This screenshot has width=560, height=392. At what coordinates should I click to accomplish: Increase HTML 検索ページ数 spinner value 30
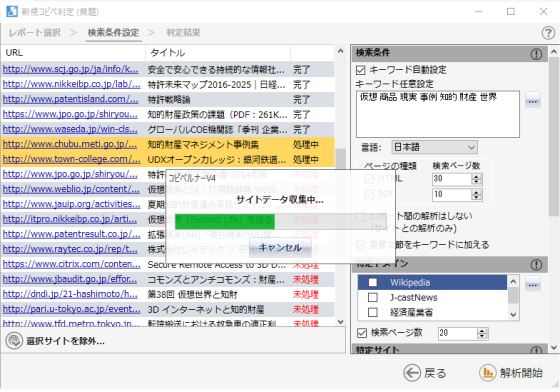pyautogui.click(x=476, y=176)
